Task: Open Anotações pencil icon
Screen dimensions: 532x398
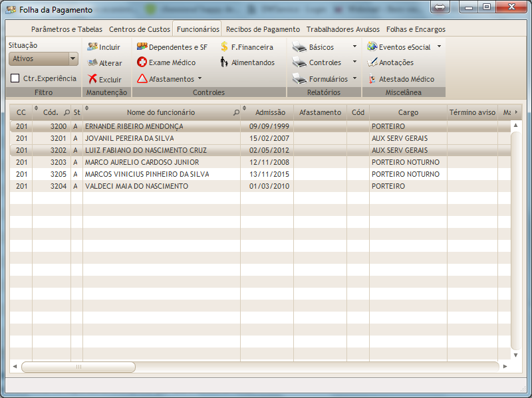Action: pyautogui.click(x=373, y=62)
